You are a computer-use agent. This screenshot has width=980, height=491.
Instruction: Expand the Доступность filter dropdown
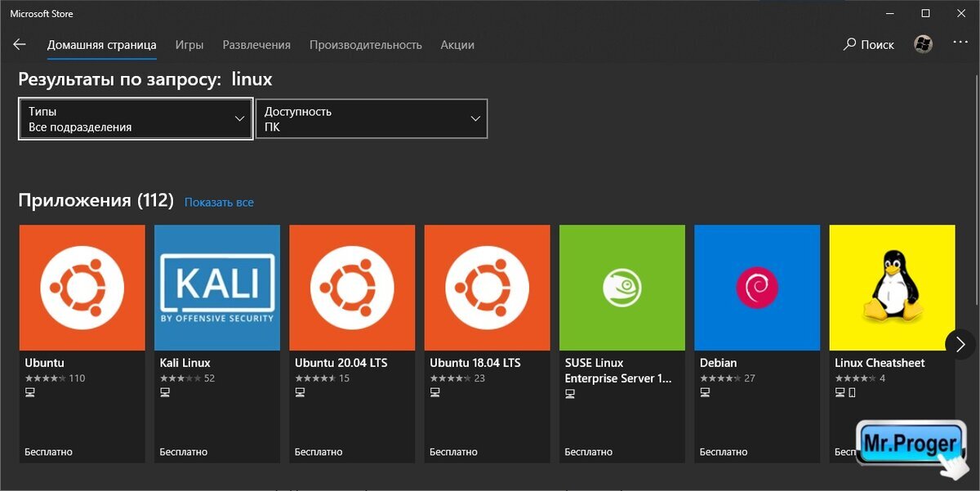372,119
